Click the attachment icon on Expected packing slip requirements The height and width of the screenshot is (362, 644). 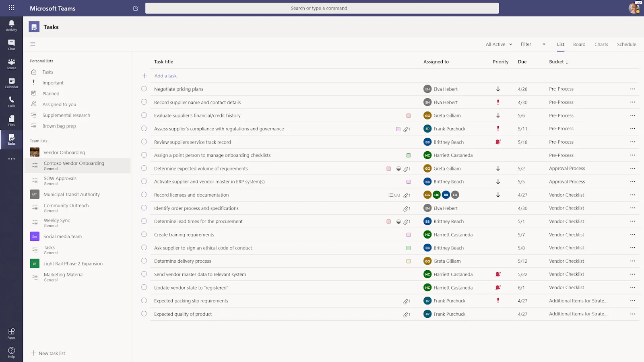407,301
